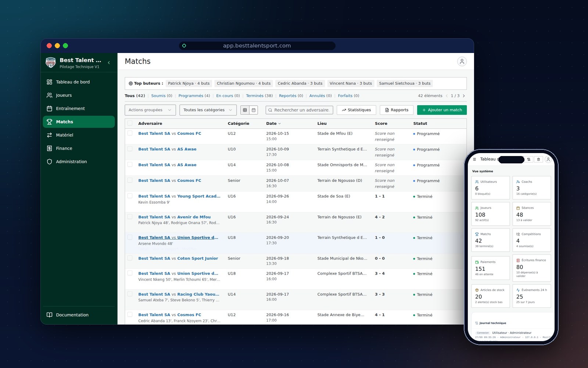The image size is (588, 368).
Task: Switch to calendar view icon
Action: coord(254,110)
